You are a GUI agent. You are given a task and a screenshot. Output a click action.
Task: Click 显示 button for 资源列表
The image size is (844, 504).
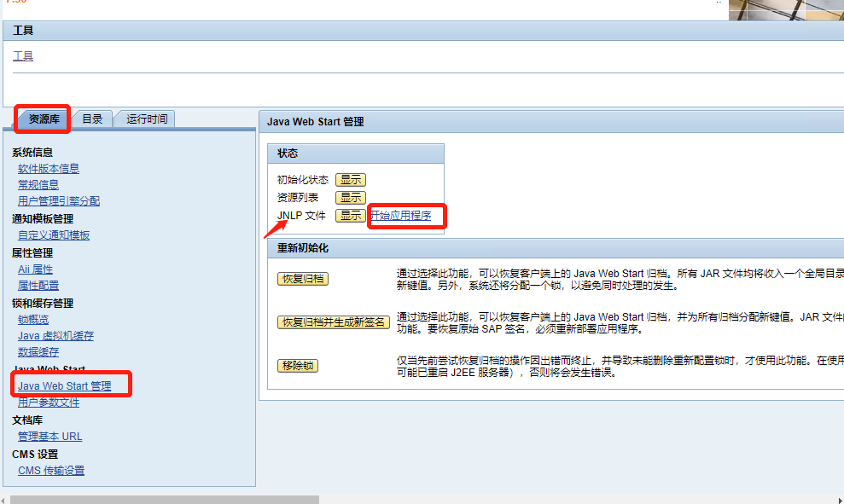click(351, 197)
